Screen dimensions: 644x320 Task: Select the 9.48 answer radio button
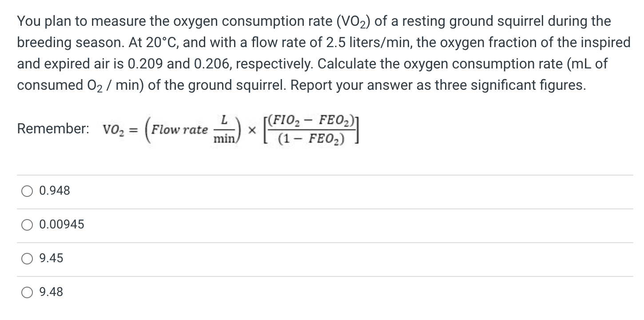pyautogui.click(x=26, y=292)
